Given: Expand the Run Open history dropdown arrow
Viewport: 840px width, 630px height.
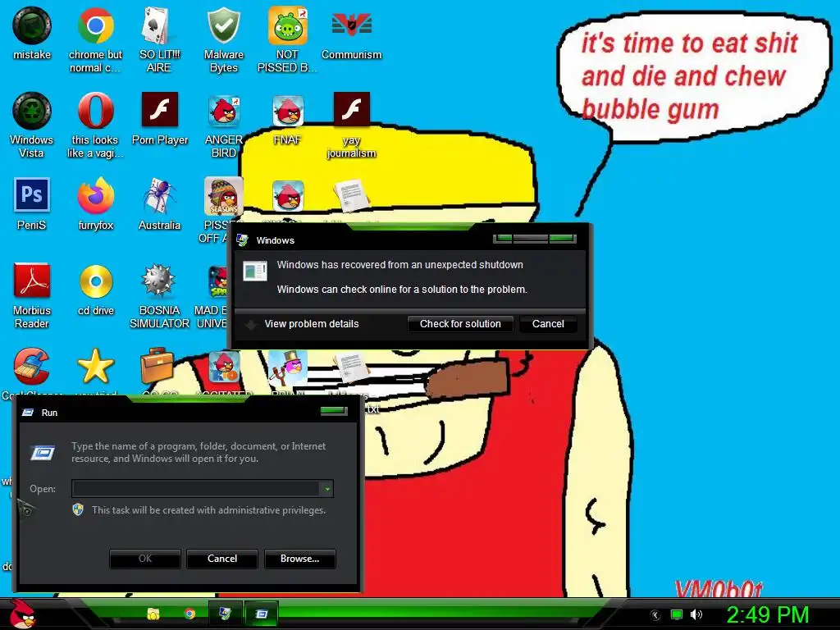Looking at the screenshot, I should [x=326, y=488].
